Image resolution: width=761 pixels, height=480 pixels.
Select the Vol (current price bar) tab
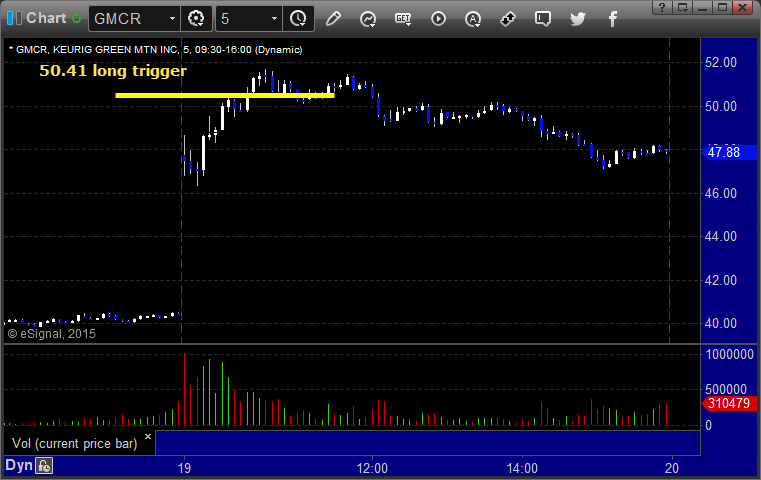[x=75, y=444]
